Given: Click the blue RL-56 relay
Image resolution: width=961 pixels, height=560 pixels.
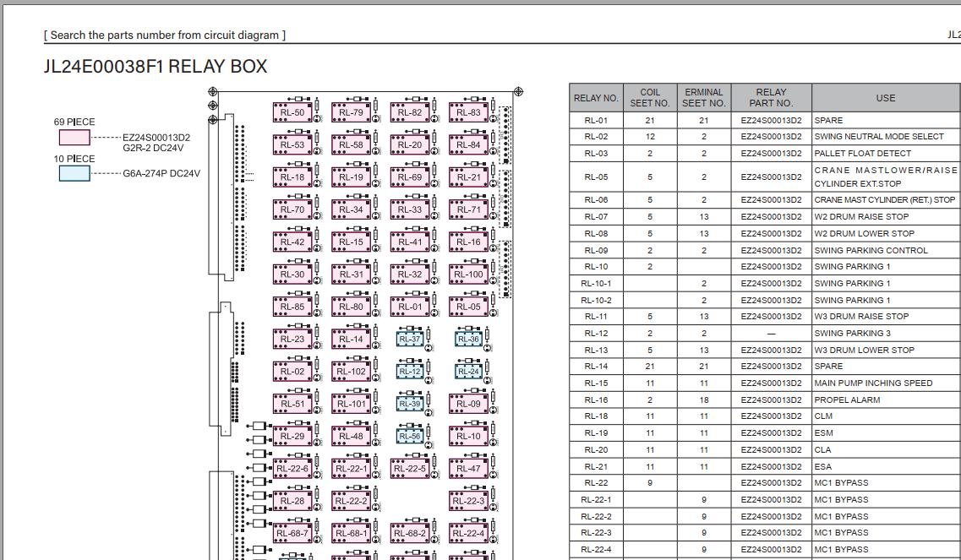Looking at the screenshot, I should [410, 436].
